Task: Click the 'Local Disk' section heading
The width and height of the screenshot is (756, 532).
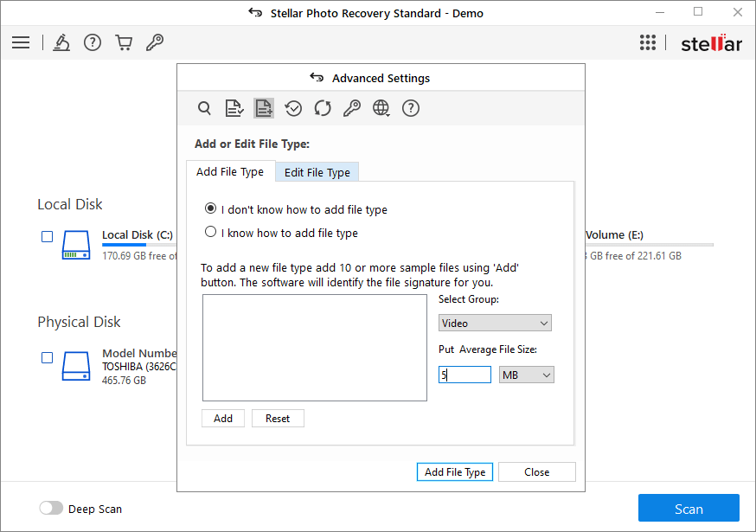Action: 70,204
